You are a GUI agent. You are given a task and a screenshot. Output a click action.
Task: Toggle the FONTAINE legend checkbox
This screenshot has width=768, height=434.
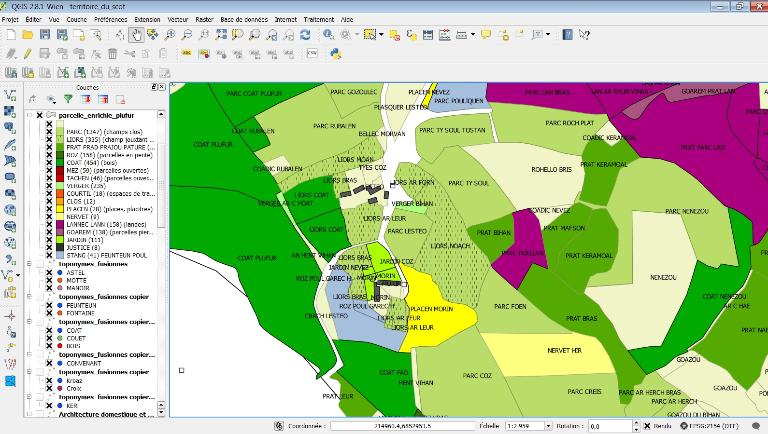49,313
